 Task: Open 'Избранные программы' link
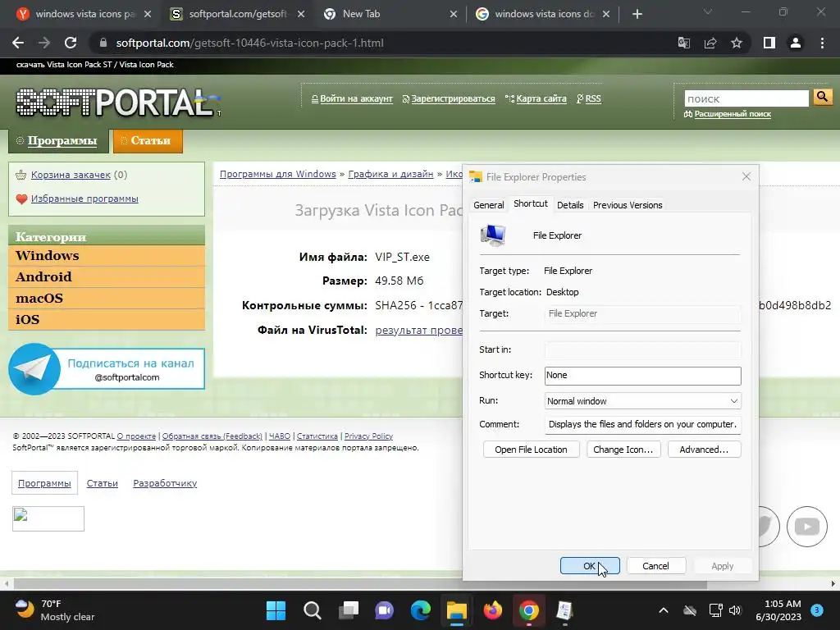[x=84, y=199]
